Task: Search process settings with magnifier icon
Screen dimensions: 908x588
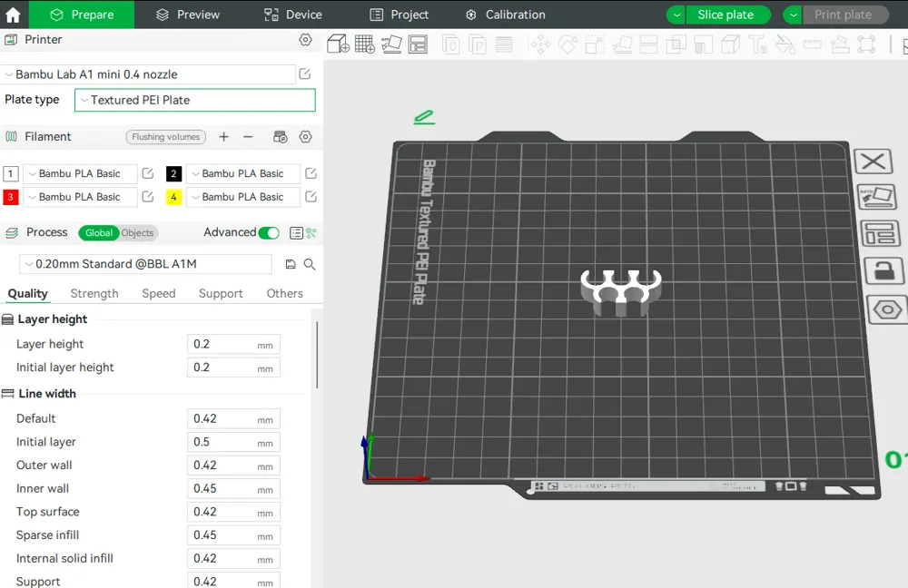Action: (x=310, y=264)
